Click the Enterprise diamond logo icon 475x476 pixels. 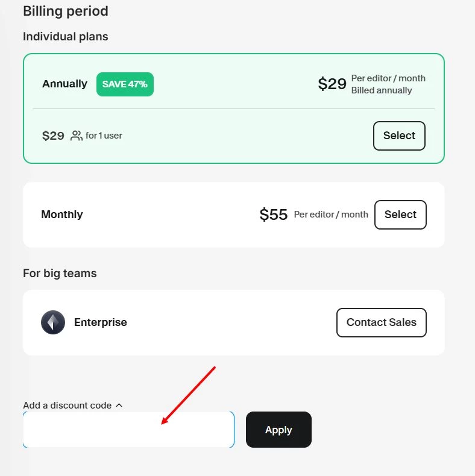click(53, 322)
